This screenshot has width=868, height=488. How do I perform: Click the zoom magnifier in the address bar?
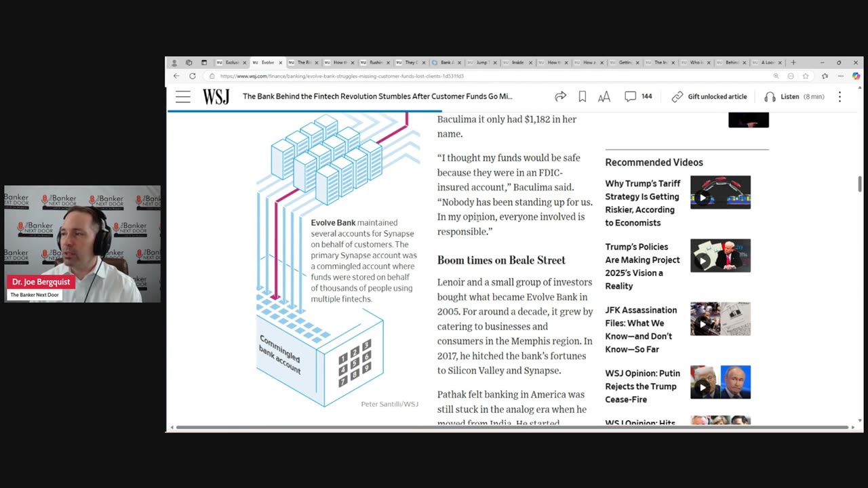click(x=776, y=76)
